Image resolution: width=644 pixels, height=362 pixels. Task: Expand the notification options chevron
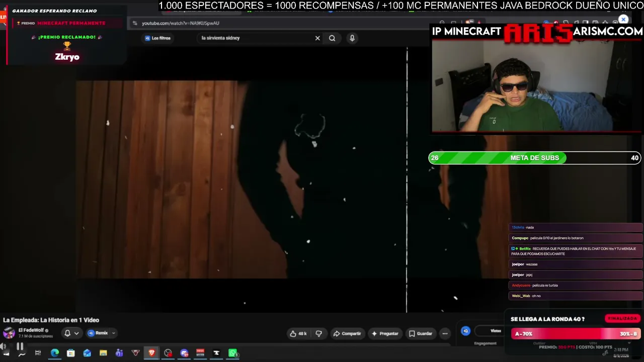click(x=76, y=333)
